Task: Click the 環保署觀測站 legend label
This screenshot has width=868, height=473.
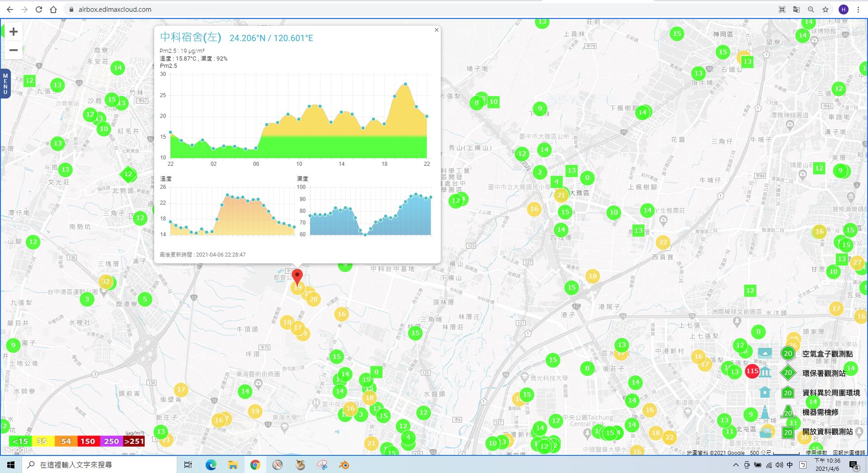Action: click(x=824, y=373)
